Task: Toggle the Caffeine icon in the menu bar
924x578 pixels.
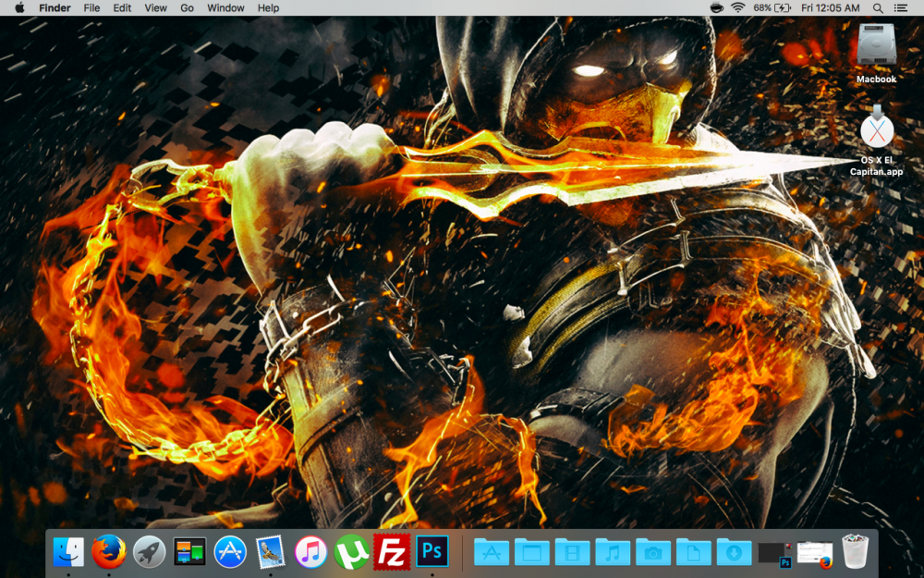Action: tap(717, 8)
